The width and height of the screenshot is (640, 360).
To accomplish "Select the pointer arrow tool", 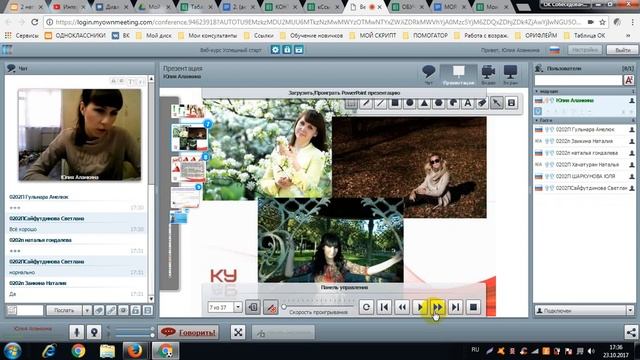I will pos(497,103).
